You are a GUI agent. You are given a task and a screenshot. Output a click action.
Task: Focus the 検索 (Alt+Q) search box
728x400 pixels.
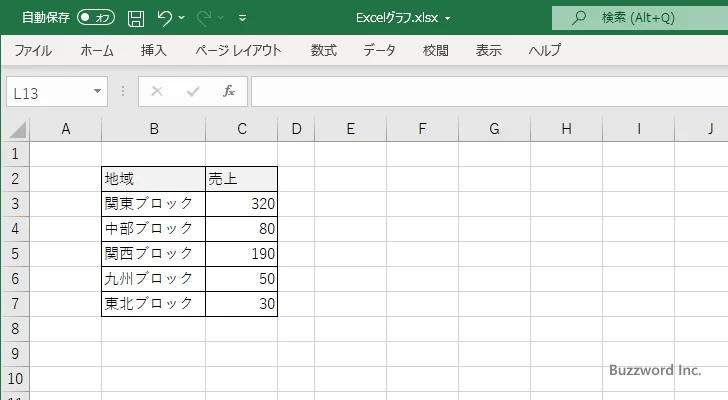point(640,18)
